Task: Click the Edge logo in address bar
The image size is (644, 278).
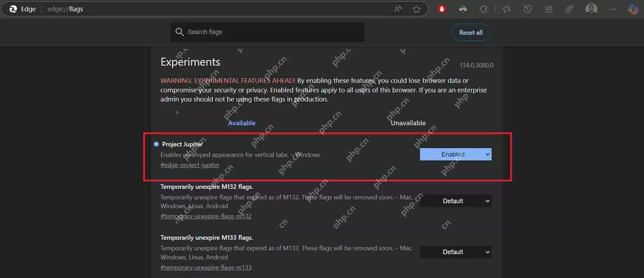Action: point(13,9)
